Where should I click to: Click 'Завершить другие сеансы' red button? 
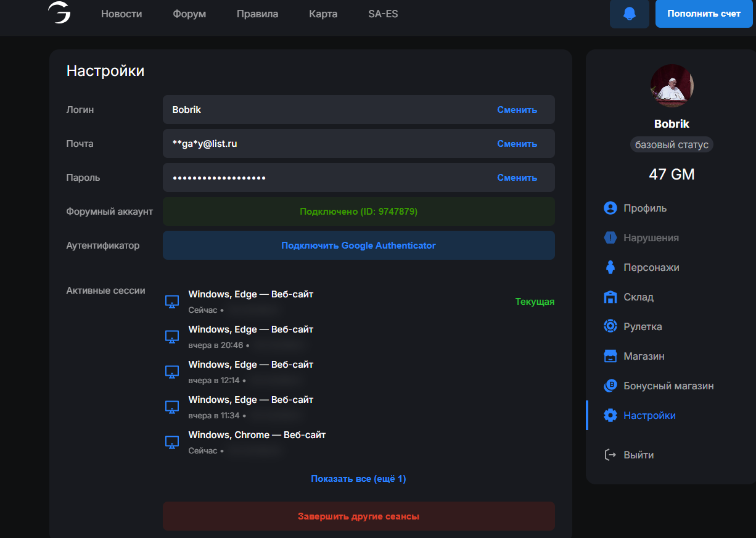[358, 516]
